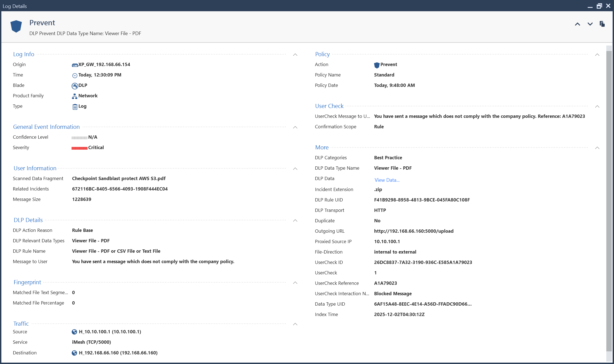Navigate to the previous log entry
The height and width of the screenshot is (364, 614).
point(578,24)
